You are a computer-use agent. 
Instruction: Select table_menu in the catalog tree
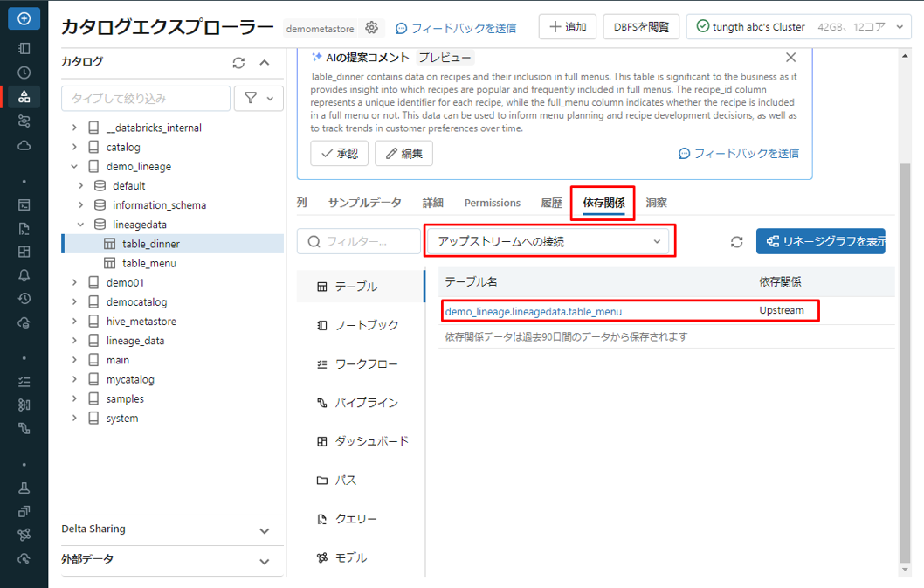[149, 263]
